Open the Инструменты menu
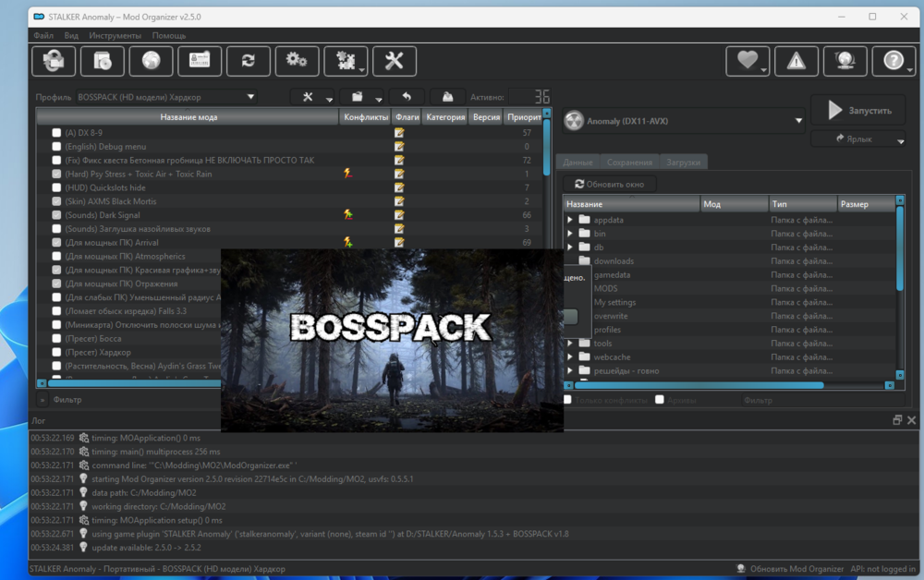The height and width of the screenshot is (580, 924). [x=115, y=35]
